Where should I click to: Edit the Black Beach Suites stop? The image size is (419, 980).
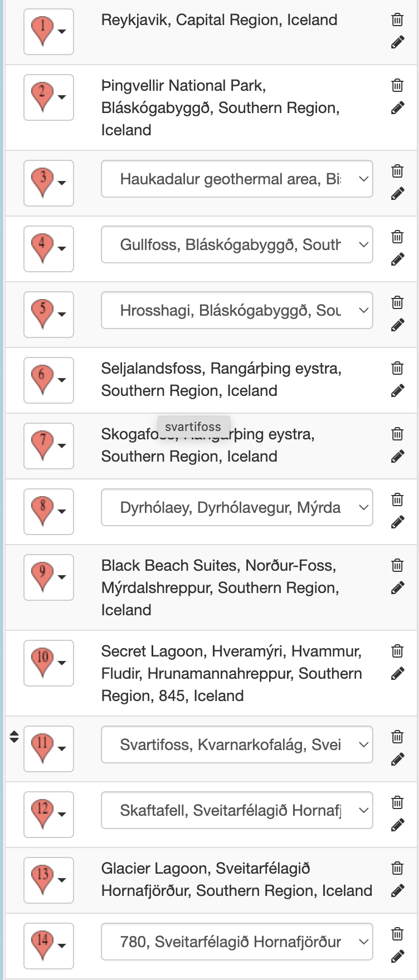(x=397, y=588)
